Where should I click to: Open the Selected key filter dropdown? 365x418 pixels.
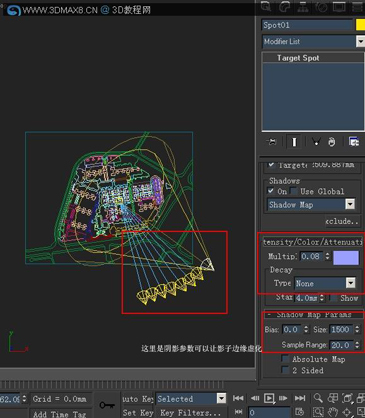coord(221,398)
